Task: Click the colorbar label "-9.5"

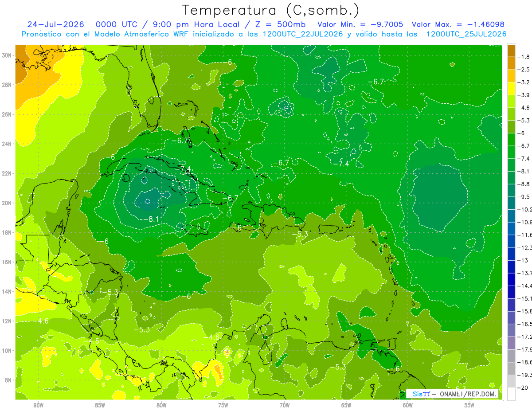Action: (524, 197)
